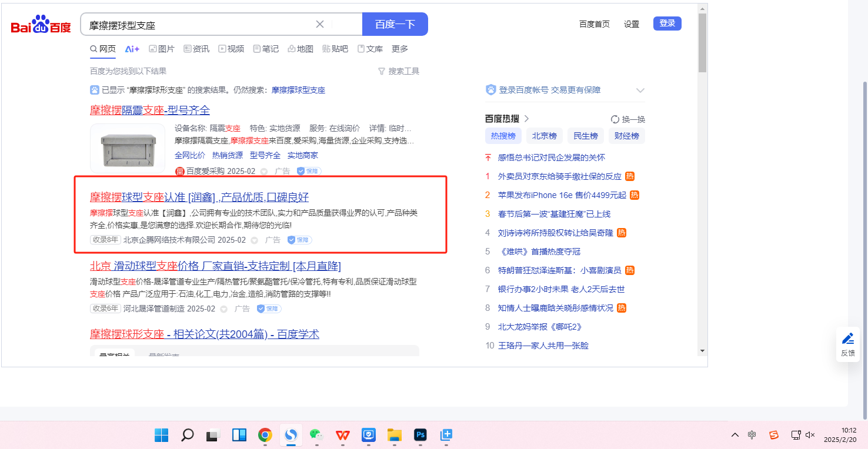Open Photoshop from the taskbar
This screenshot has width=868, height=449.
(420, 435)
